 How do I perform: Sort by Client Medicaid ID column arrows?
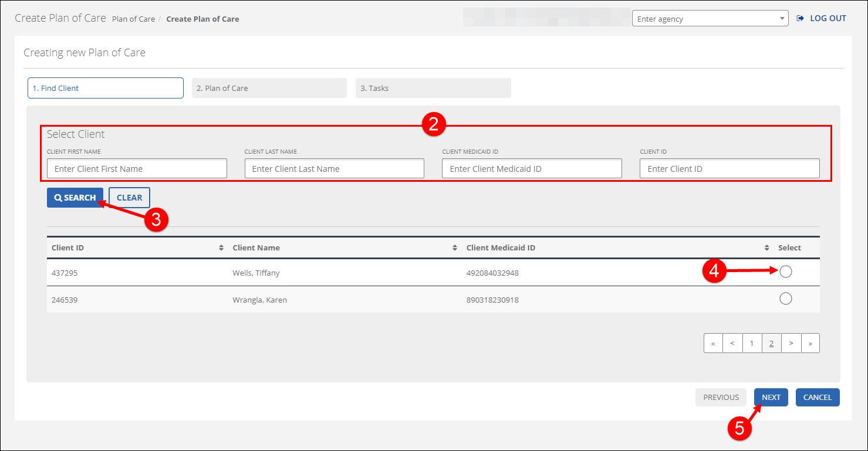click(x=766, y=248)
